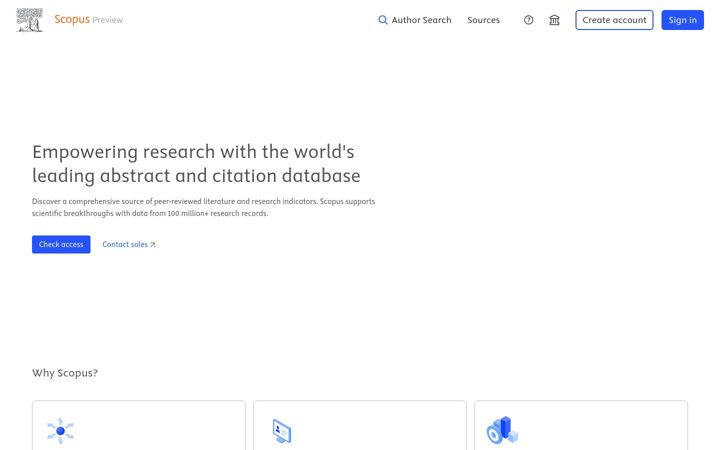Screen dimensions: 720x450
Task: Click the Elsevier tree logo
Action: pos(29,20)
